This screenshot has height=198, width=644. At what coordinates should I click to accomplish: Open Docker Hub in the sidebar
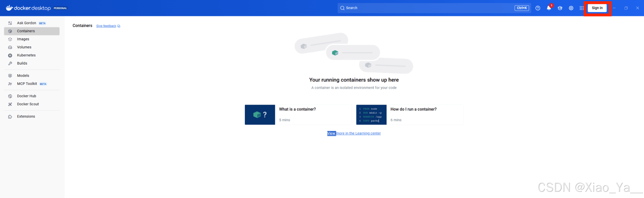(x=32, y=96)
